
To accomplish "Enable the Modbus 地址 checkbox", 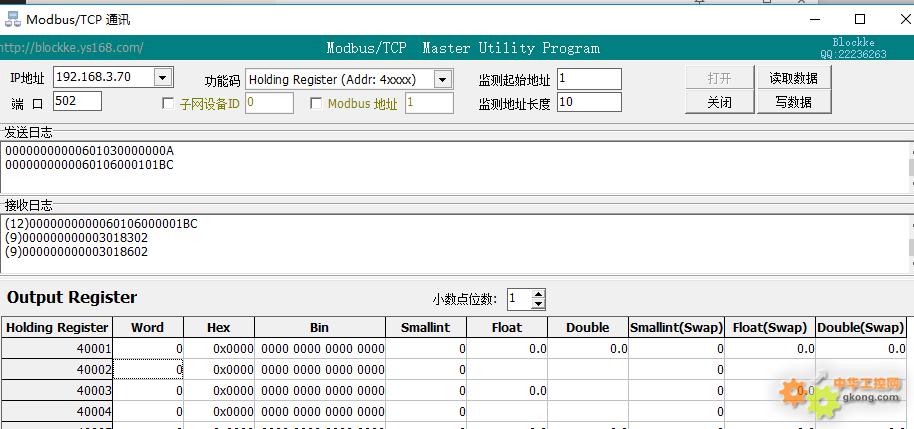I will click(x=316, y=104).
